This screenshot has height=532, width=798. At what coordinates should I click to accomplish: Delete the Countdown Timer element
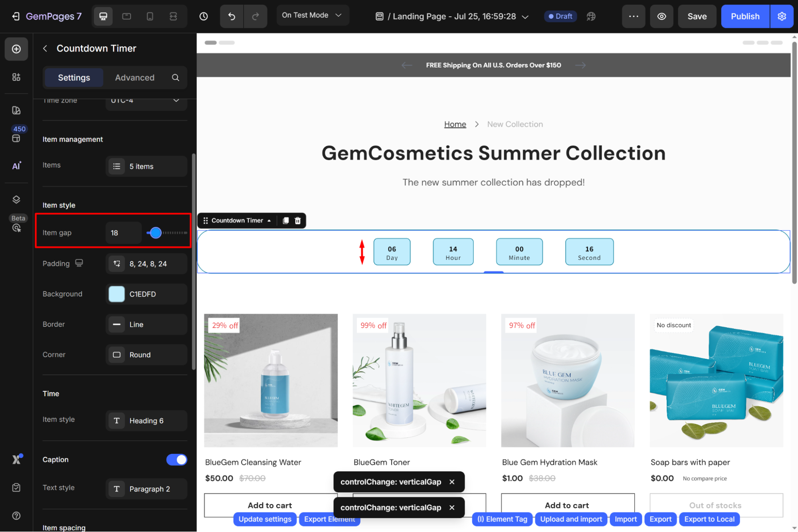[x=298, y=221]
